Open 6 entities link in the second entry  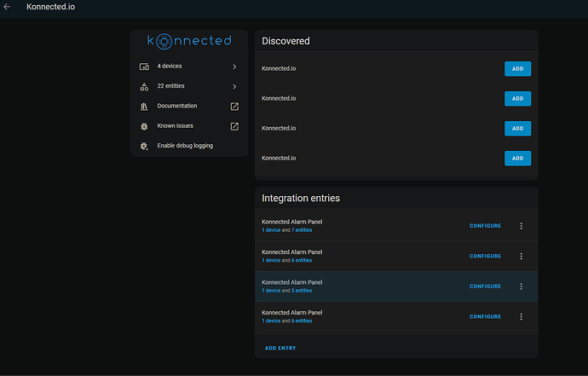click(x=302, y=260)
